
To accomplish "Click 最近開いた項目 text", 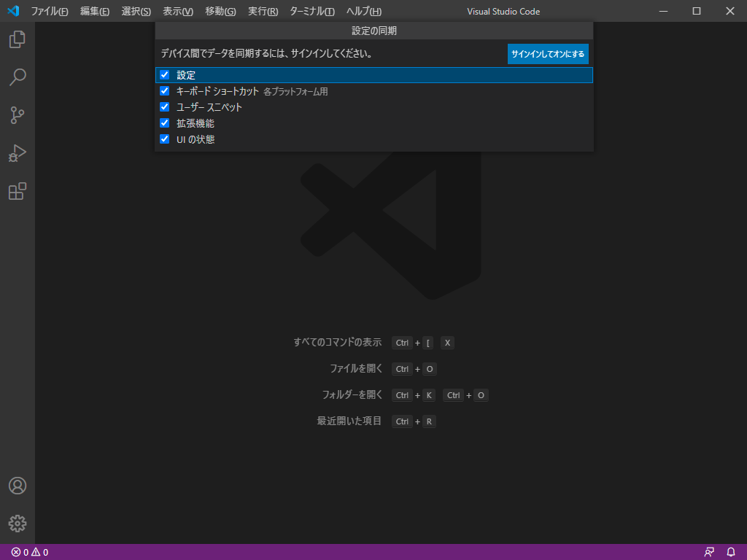I will pyautogui.click(x=349, y=421).
